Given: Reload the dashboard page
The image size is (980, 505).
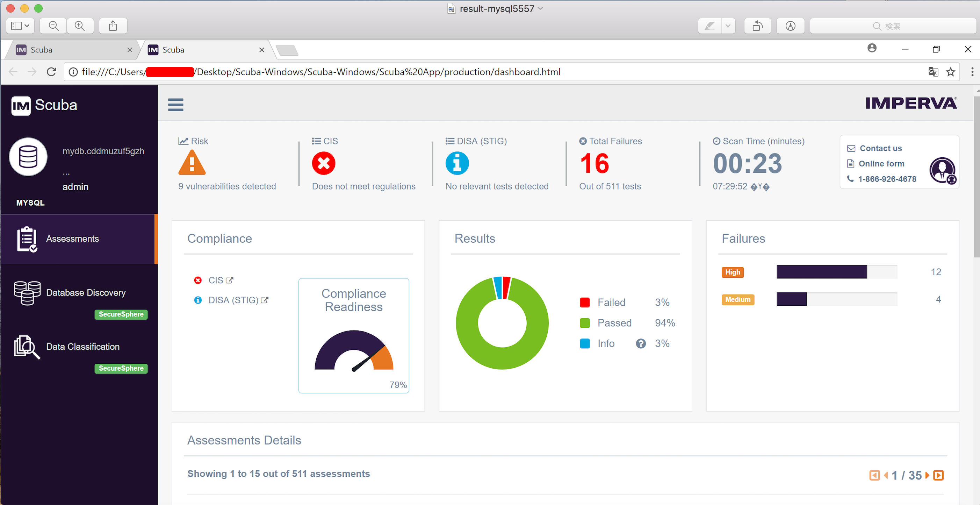Looking at the screenshot, I should pyautogui.click(x=51, y=72).
